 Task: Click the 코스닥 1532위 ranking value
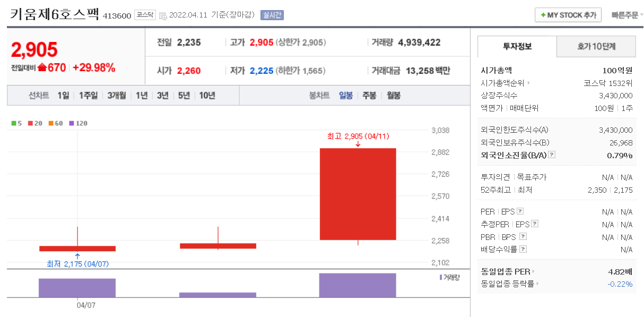608,83
